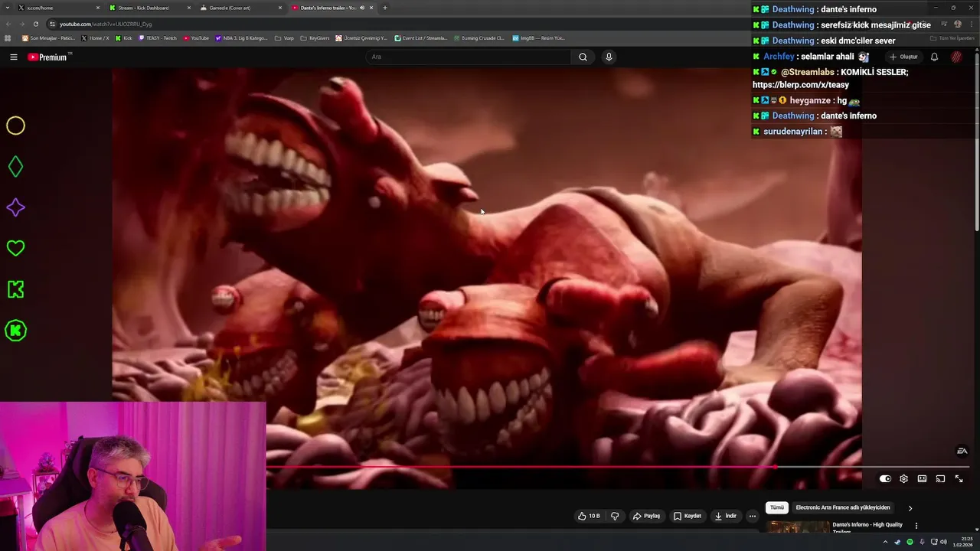This screenshot has width=980, height=551.
Task: Click the Paylaş share button
Action: (x=646, y=516)
